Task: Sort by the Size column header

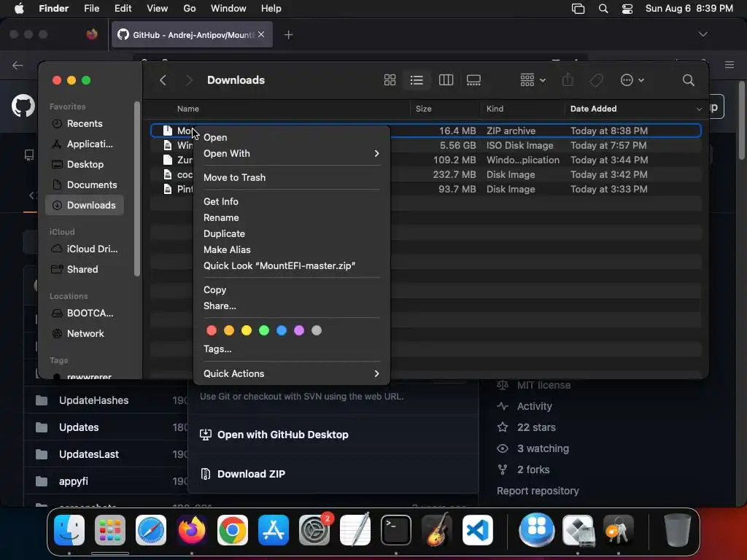Action: click(424, 109)
